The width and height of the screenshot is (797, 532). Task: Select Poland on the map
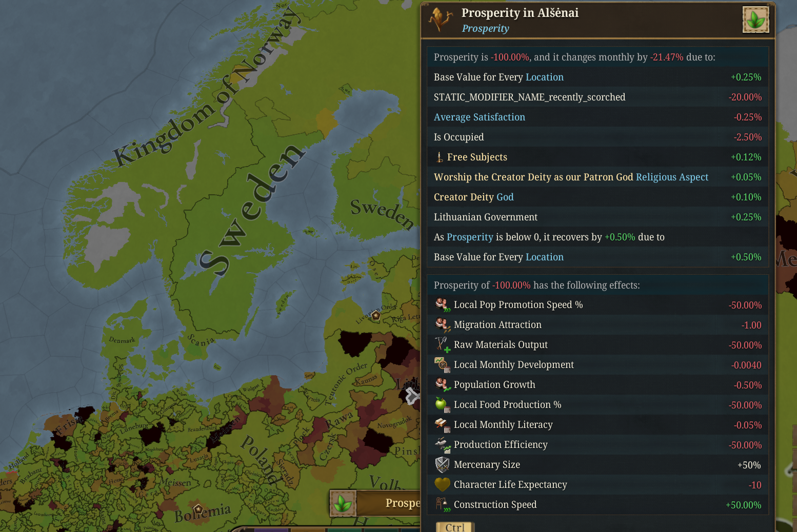coord(260,460)
